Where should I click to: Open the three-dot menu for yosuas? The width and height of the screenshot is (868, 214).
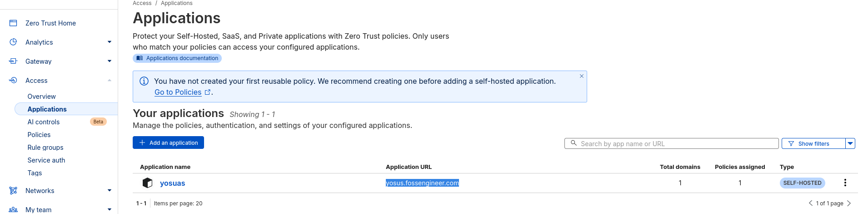(x=845, y=183)
